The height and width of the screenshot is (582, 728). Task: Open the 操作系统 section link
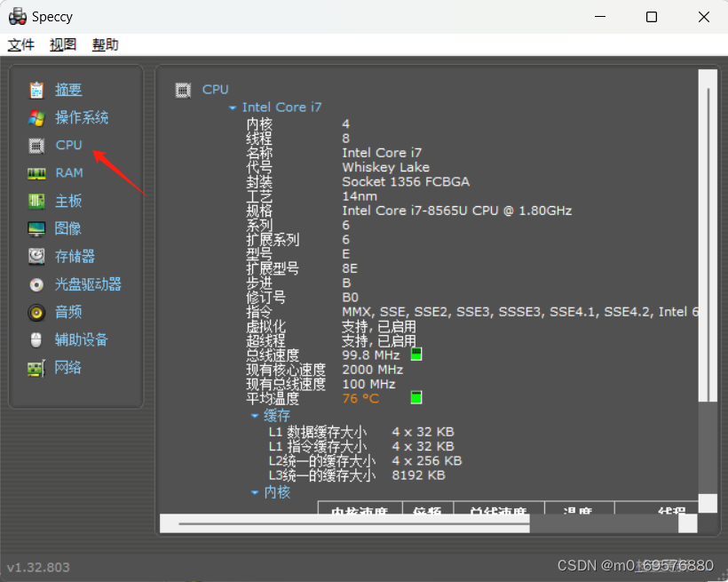coord(82,117)
